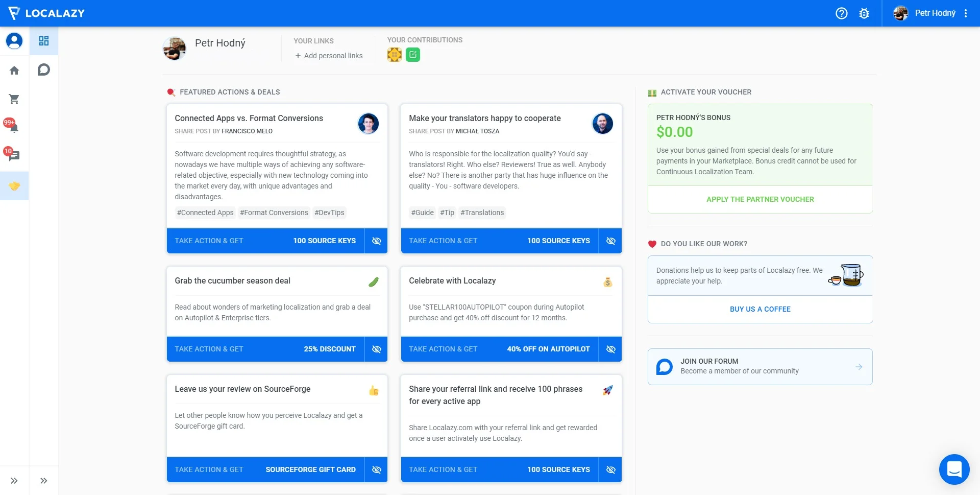Click Apply the Partner Voucher
Image resolution: width=980 pixels, height=495 pixels.
pyautogui.click(x=760, y=199)
